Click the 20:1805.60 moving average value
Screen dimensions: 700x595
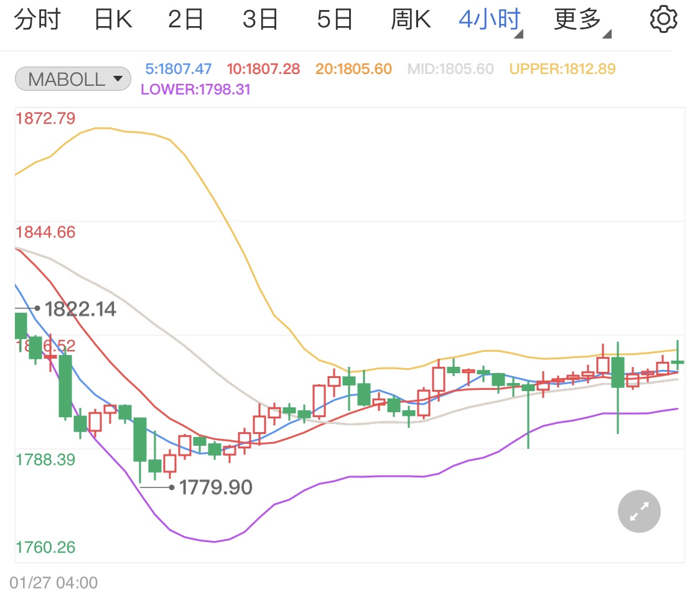pos(353,68)
